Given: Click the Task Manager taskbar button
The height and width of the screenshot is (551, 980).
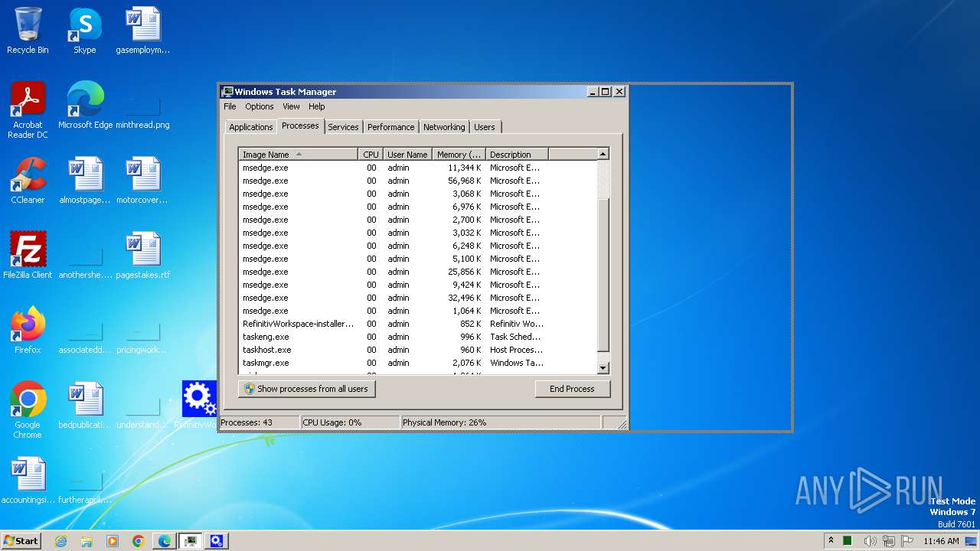Looking at the screenshot, I should click(191, 541).
